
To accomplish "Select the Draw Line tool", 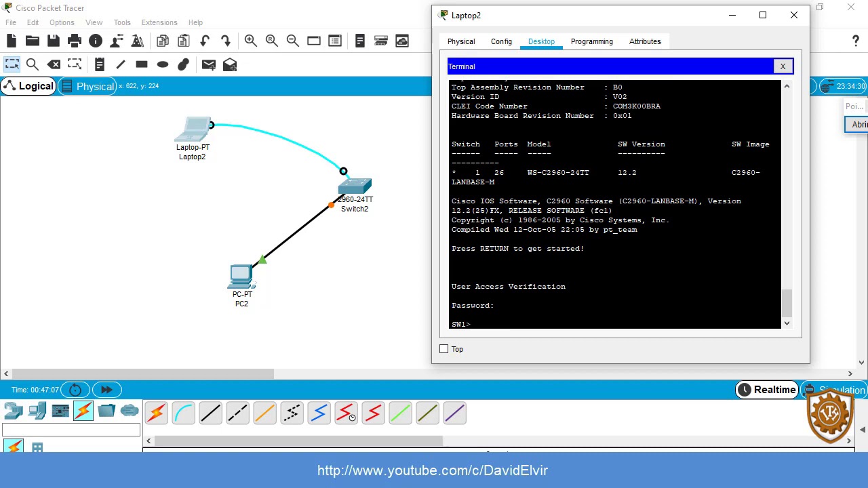I will (x=120, y=64).
